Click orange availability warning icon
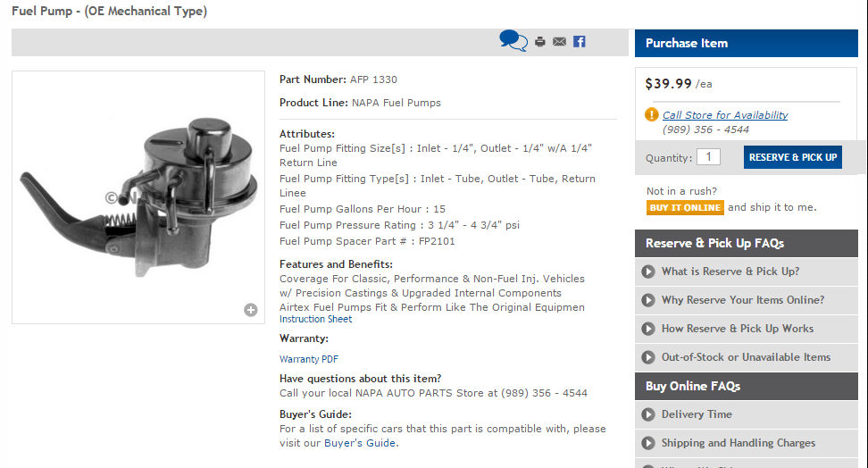Image resolution: width=868 pixels, height=468 pixels. (x=652, y=114)
